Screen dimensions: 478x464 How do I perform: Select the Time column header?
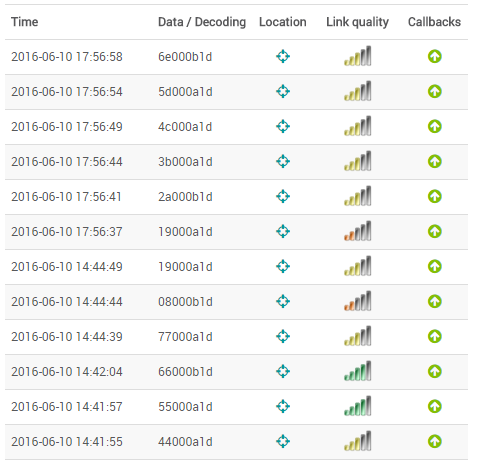pyautogui.click(x=25, y=22)
